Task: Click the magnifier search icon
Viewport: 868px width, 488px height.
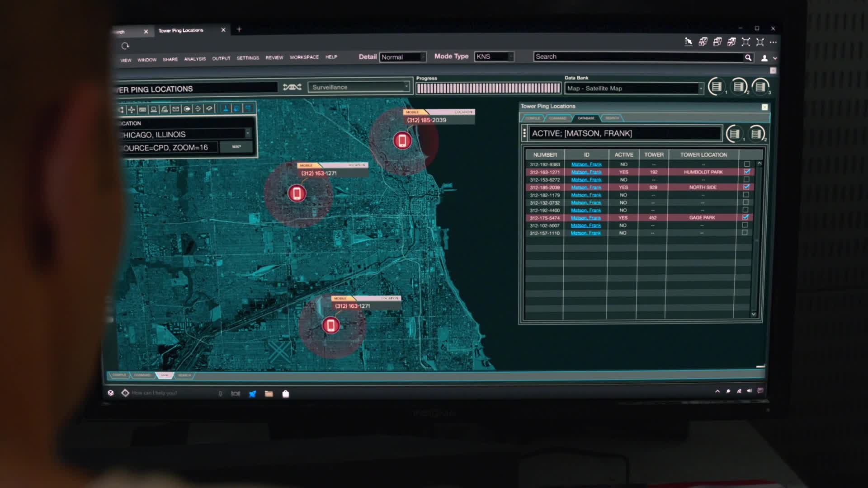Action: click(x=748, y=57)
